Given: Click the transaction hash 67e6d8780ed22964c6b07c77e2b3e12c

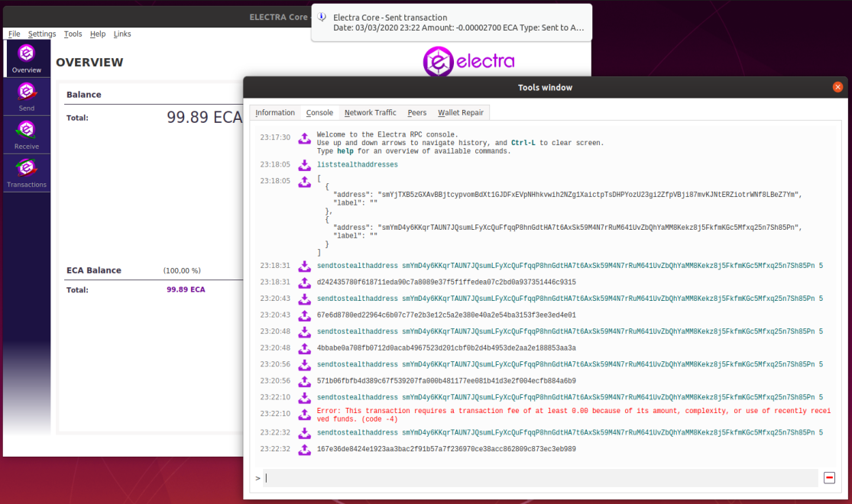Looking at the screenshot, I should [446, 315].
